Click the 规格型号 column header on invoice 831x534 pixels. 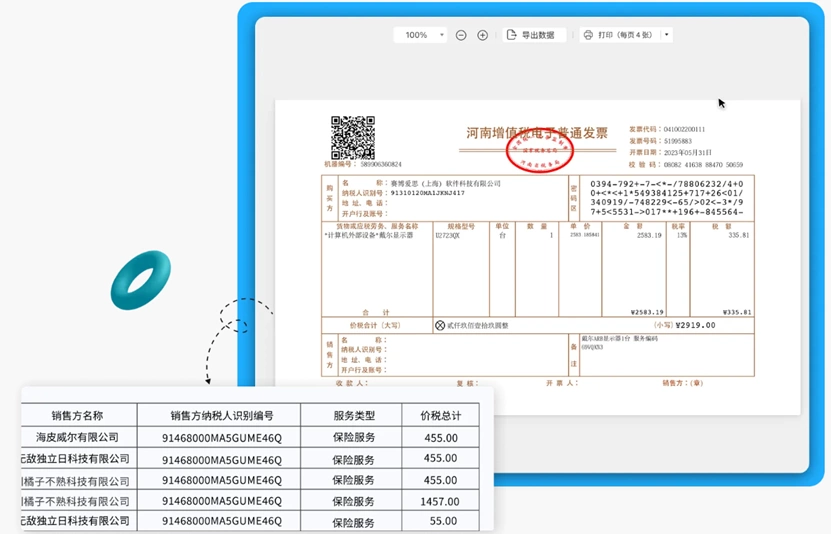tap(461, 226)
